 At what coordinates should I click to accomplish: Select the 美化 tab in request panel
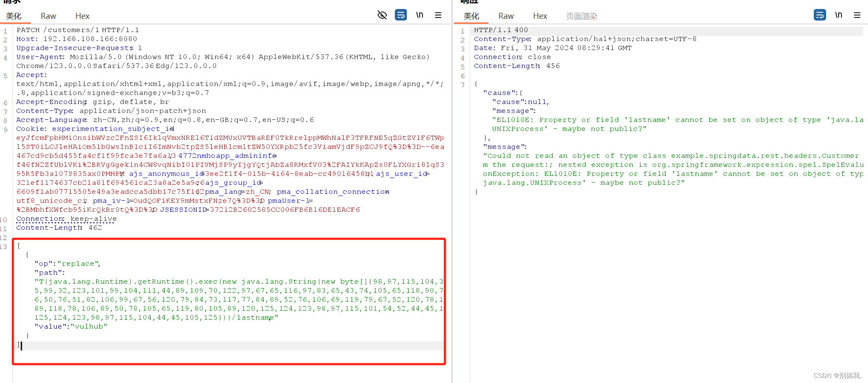14,16
